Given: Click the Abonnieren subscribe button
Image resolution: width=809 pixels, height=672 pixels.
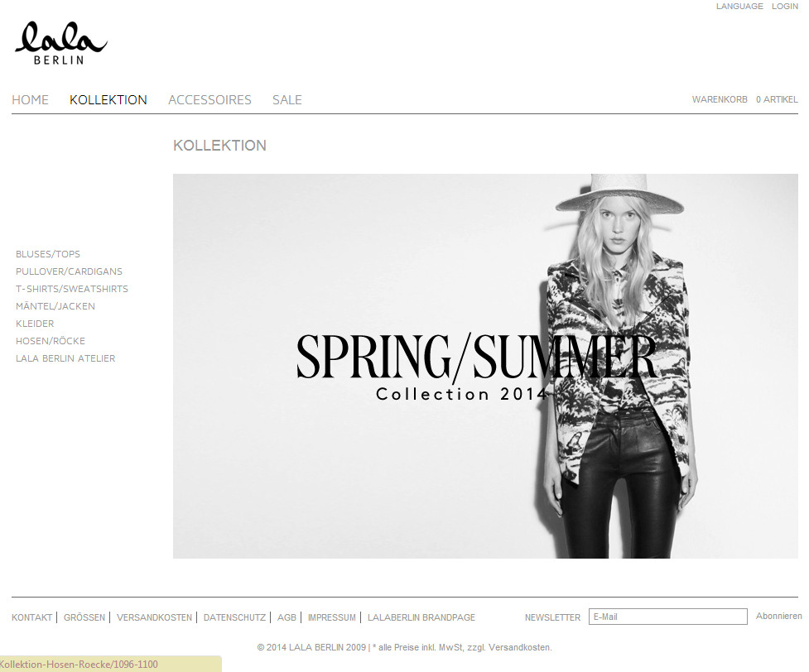Looking at the screenshot, I should pos(778,617).
